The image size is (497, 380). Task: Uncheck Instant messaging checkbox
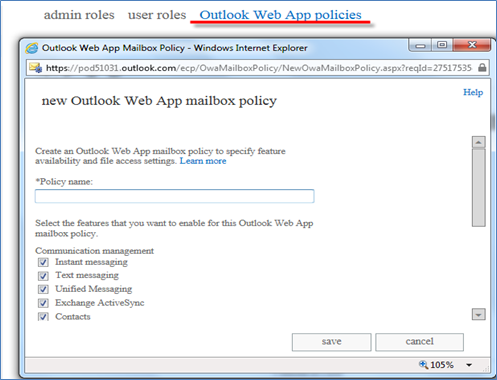point(43,262)
